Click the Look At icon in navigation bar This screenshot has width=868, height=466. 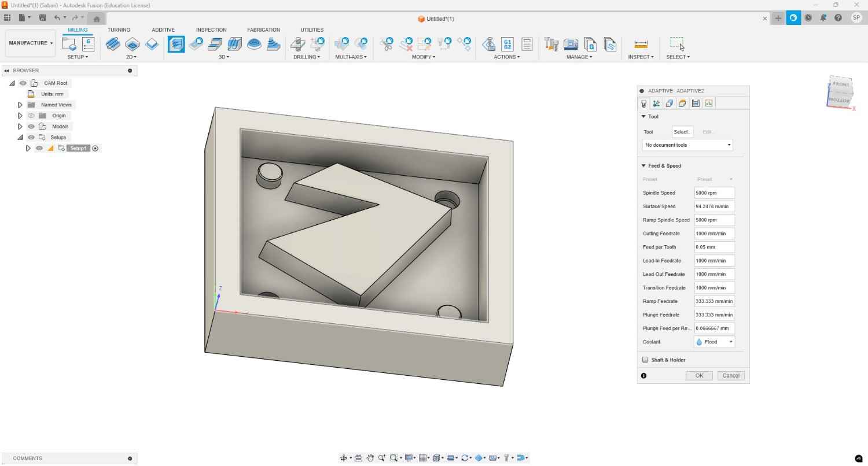tap(358, 458)
